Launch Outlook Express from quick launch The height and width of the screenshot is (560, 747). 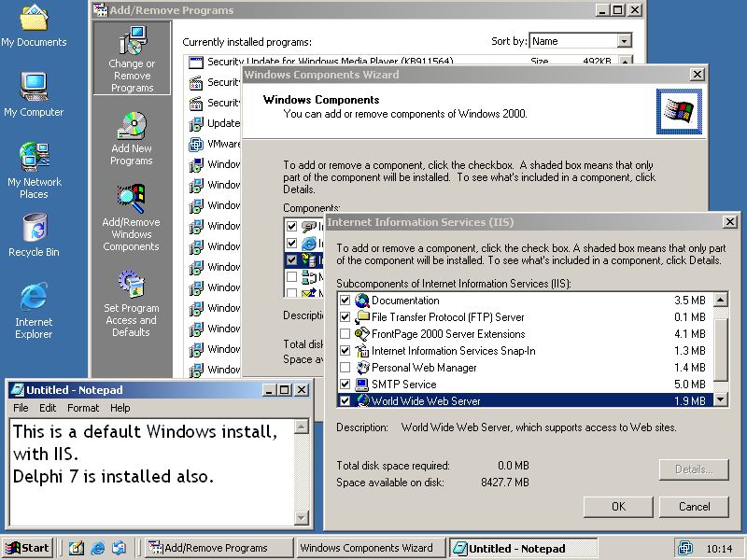point(120,549)
